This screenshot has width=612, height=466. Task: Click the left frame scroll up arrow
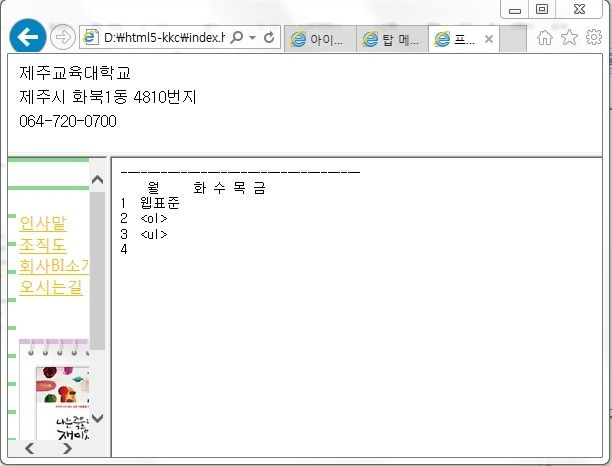[97, 180]
